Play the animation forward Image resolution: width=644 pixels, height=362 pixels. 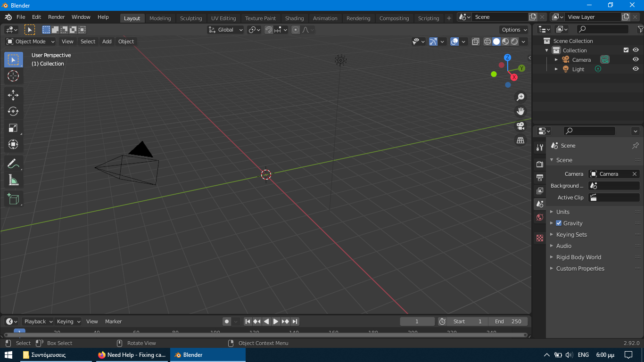click(x=276, y=321)
